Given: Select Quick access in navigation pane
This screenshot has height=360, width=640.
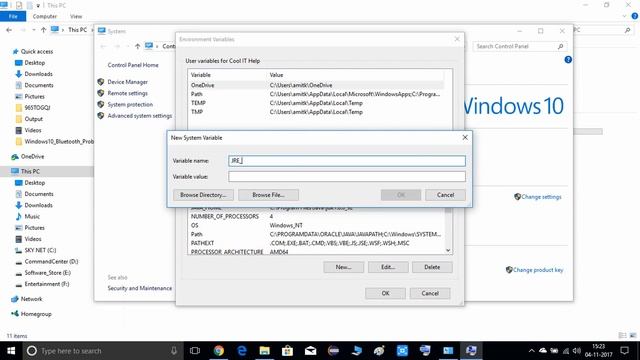Looking at the screenshot, I should tap(37, 51).
